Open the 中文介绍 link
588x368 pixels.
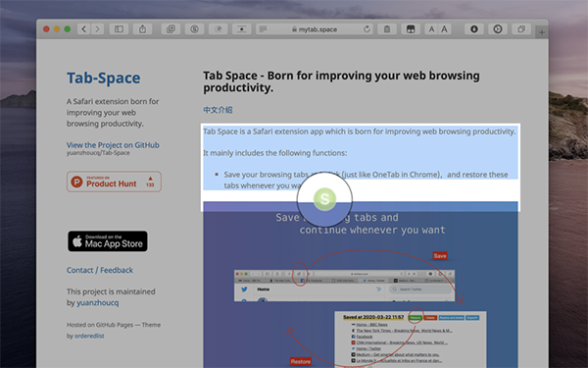pos(218,110)
